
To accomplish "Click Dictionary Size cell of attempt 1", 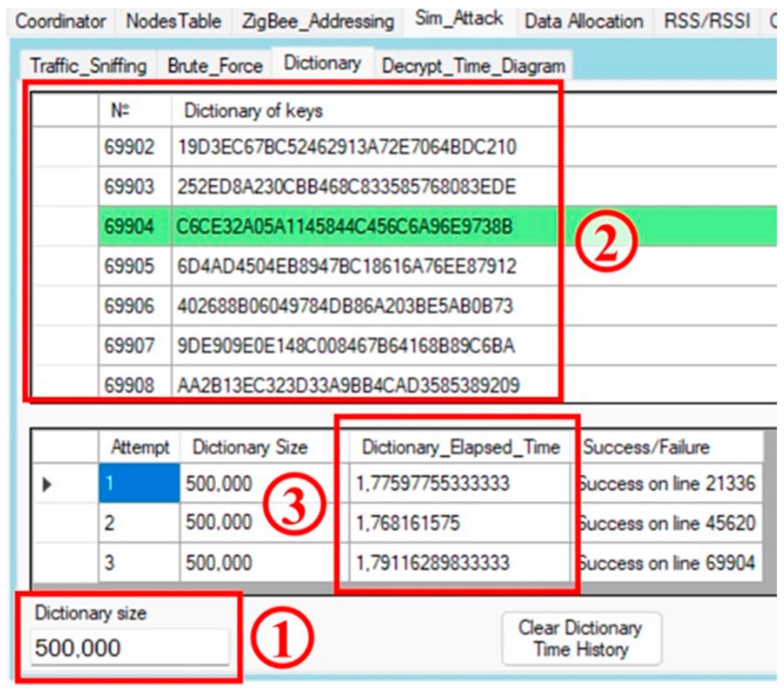I will click(264, 483).
